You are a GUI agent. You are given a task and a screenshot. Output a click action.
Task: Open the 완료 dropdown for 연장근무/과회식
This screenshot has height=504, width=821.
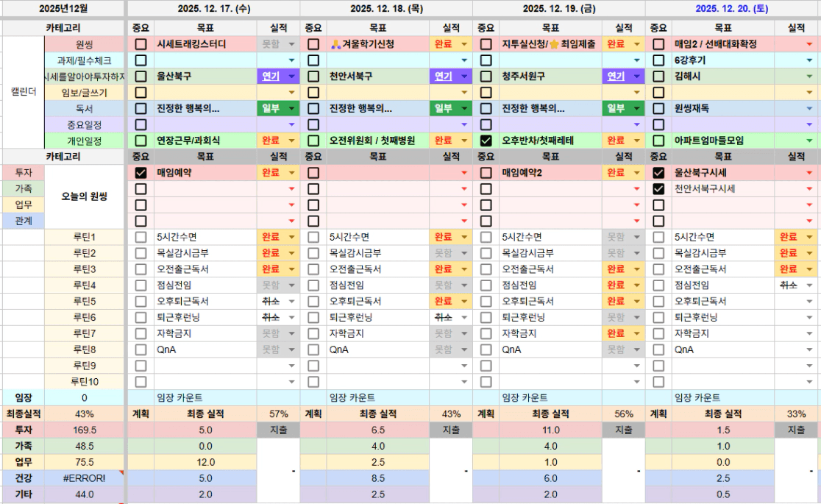(291, 141)
